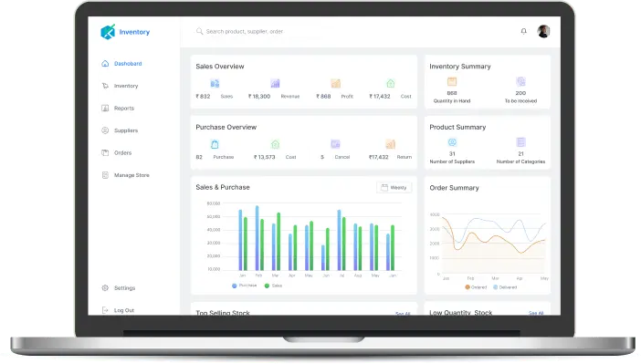The image size is (641, 364).
Task: Click the Purchase bag icon in Purchase Overview
Action: [215, 144]
